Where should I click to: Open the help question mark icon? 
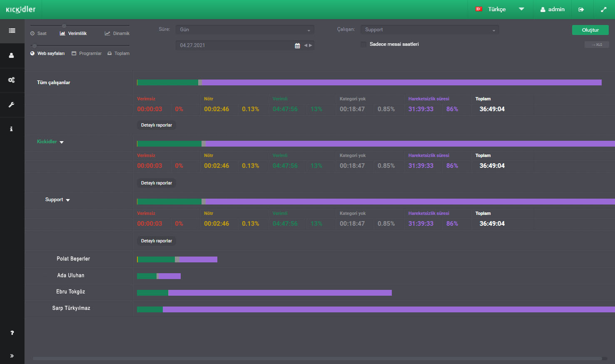click(x=12, y=333)
